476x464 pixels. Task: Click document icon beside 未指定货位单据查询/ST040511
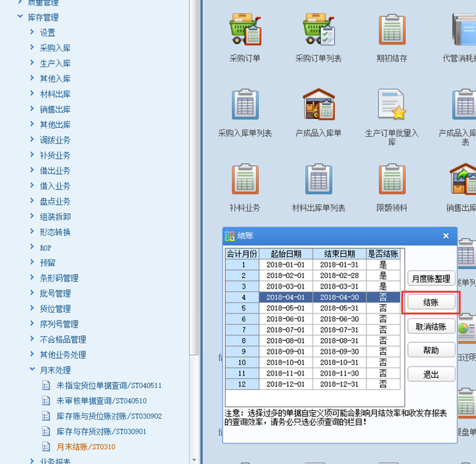tap(46, 385)
